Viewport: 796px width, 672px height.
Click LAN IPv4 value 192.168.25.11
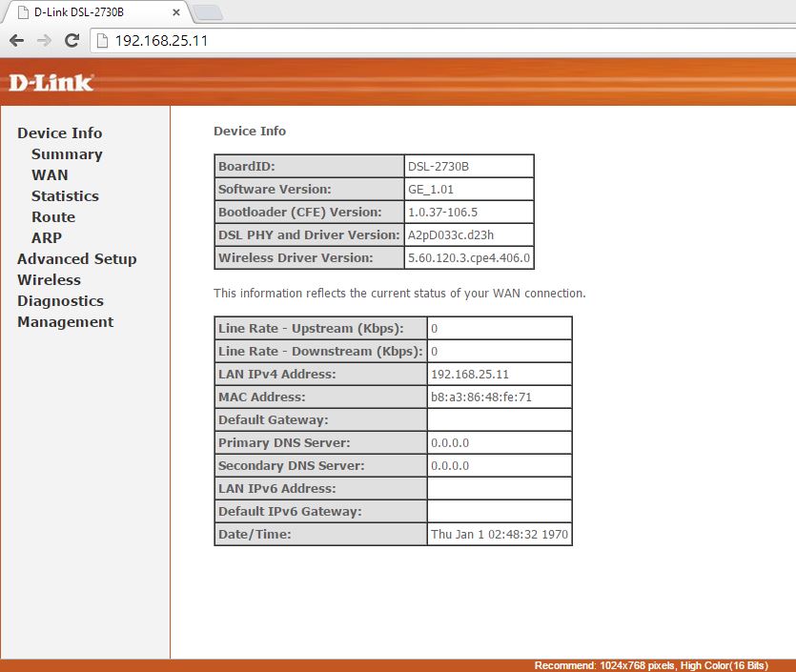point(470,374)
